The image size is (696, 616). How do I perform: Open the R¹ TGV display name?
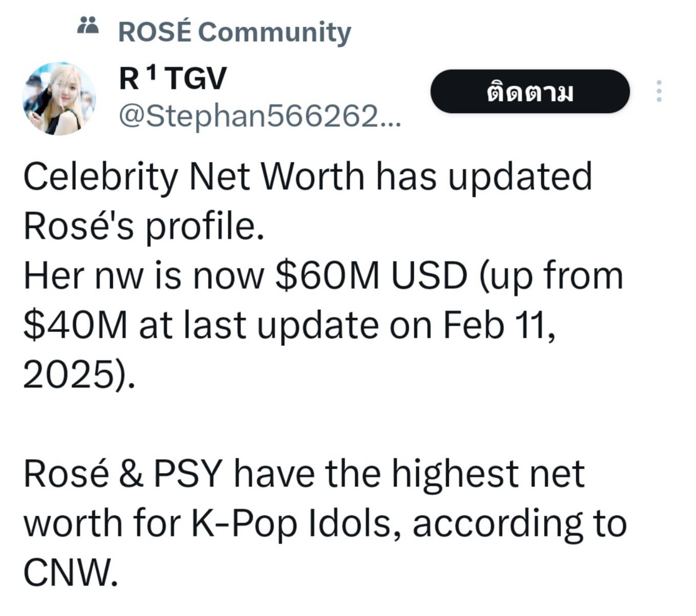pyautogui.click(x=172, y=79)
